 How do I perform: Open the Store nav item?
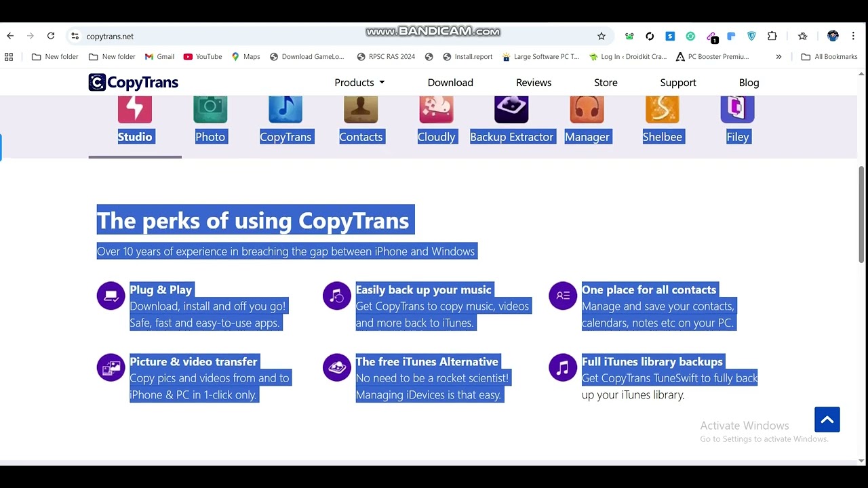606,83
